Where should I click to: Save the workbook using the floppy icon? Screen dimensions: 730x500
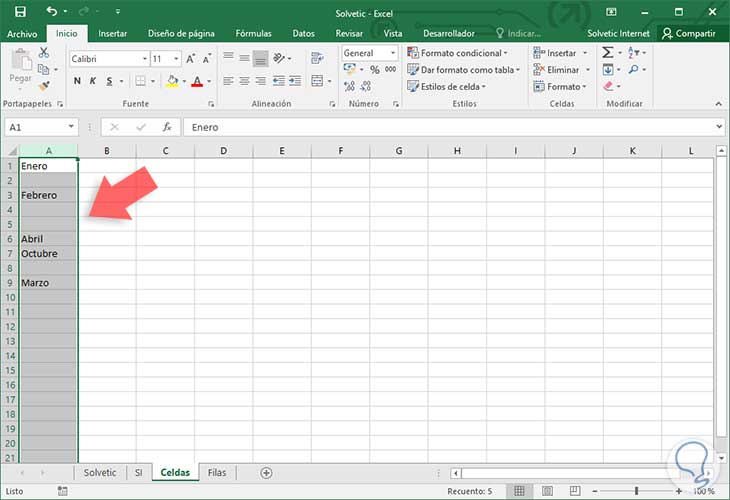(20, 12)
